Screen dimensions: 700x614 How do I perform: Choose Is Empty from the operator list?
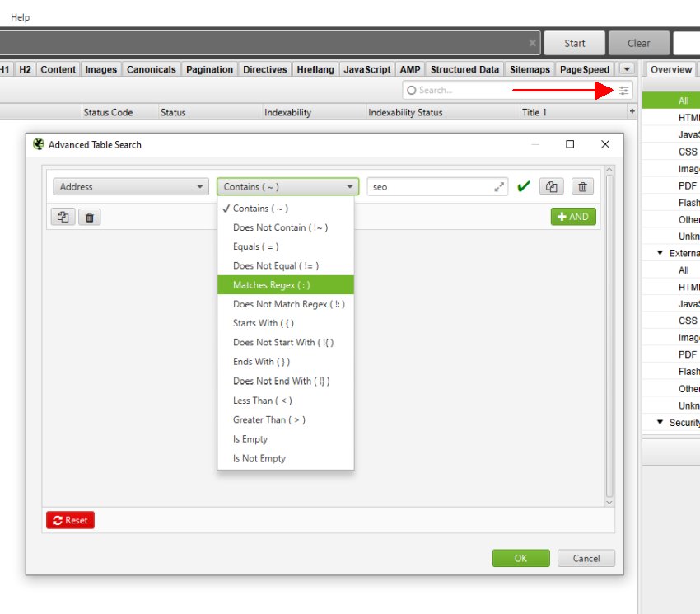[250, 438]
